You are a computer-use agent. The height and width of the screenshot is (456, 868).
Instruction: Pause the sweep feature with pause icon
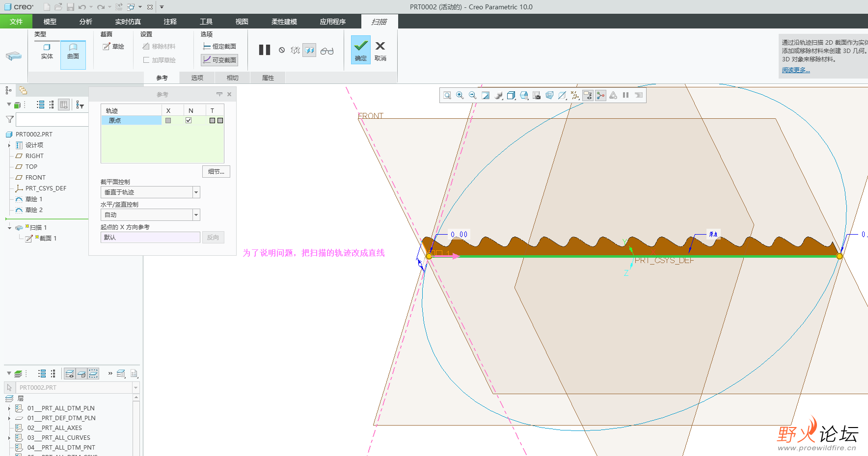[265, 50]
